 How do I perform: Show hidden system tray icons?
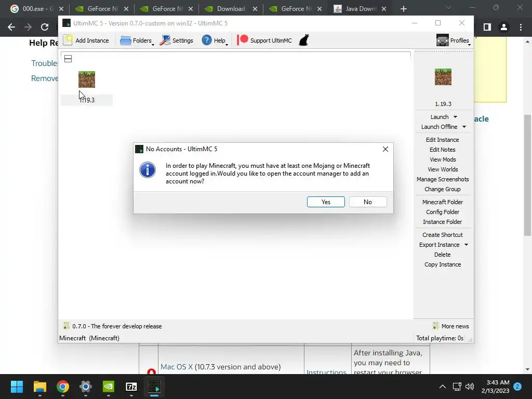pos(443,387)
